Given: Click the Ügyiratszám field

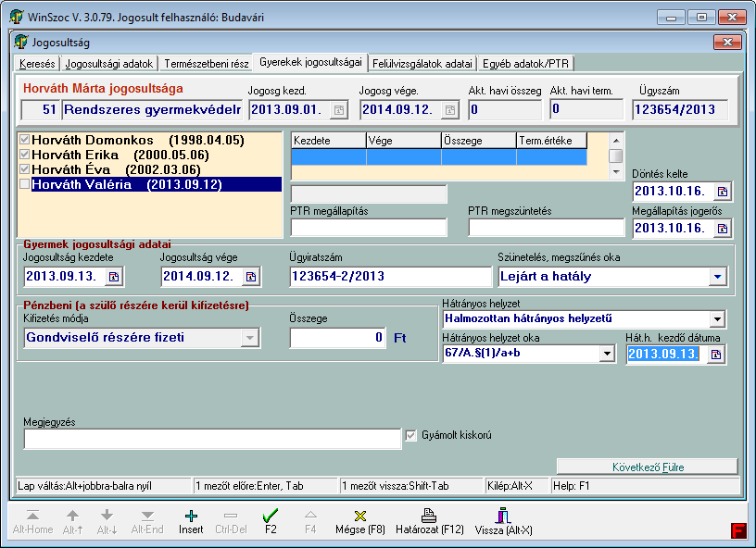Looking at the screenshot, I should pyautogui.click(x=391, y=277).
